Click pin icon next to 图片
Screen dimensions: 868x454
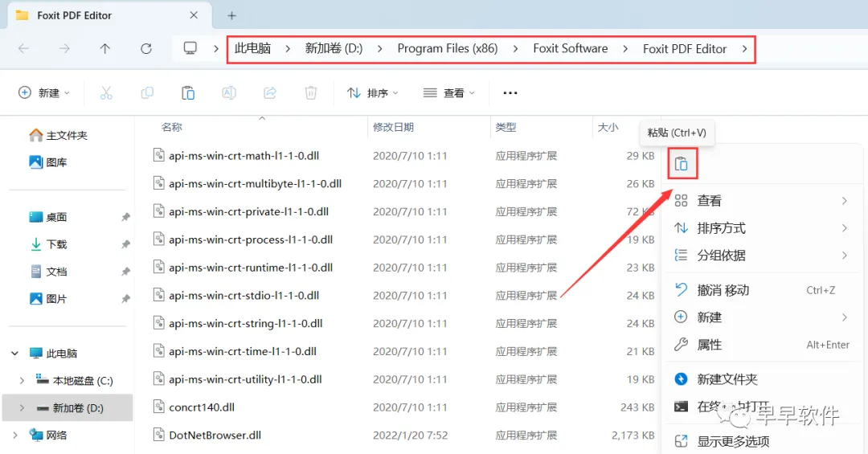125,298
